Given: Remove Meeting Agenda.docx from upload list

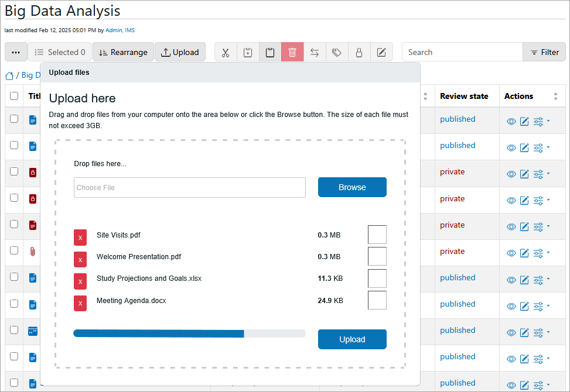Looking at the screenshot, I should 80,303.
